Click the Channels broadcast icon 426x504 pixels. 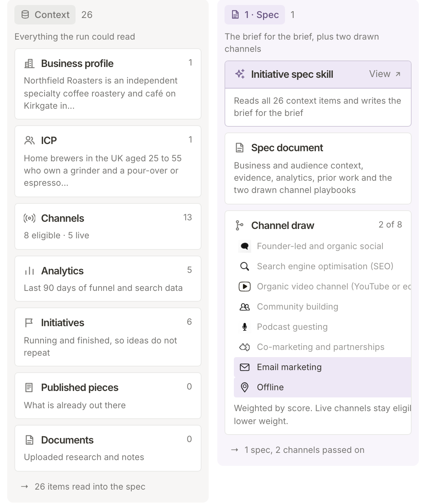click(x=29, y=218)
